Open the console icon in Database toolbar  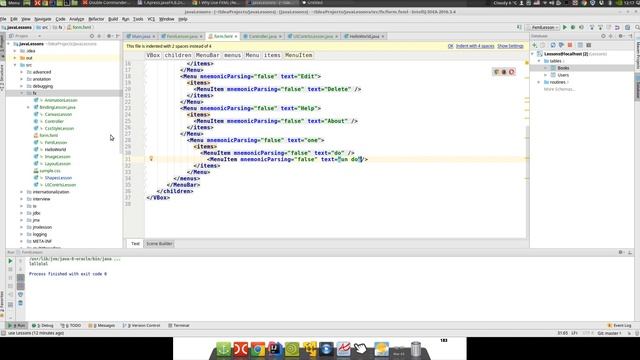coord(589,45)
